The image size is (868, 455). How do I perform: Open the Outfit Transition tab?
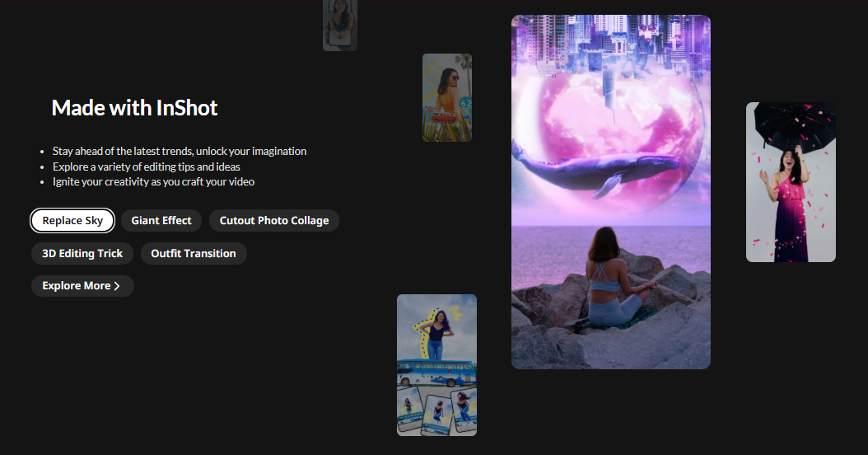click(x=194, y=253)
